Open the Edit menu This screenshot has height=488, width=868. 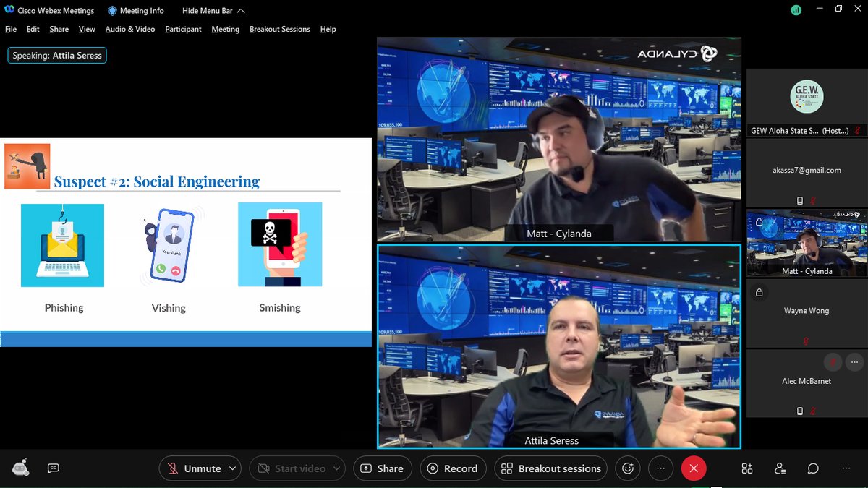(x=33, y=30)
